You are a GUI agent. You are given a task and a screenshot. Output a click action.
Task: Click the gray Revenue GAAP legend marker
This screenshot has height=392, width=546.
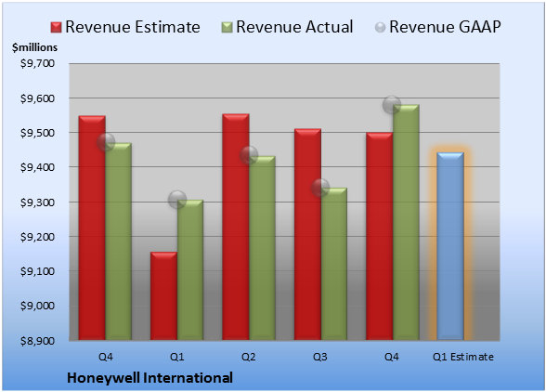tap(380, 28)
